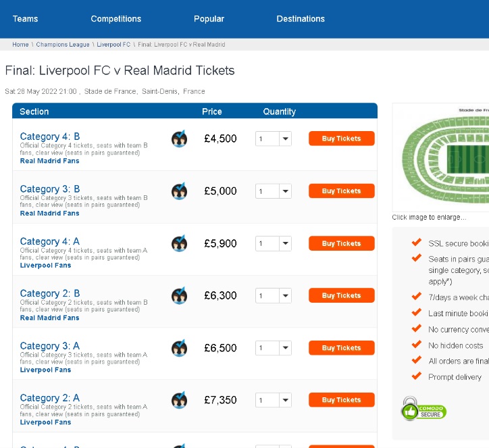Open quantity dropdown for £4,500 tickets
Screen dimensions: 489x448
coord(274,139)
